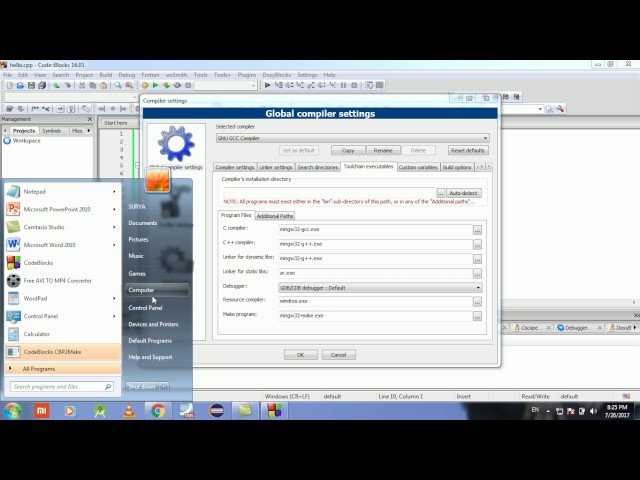Click the VLC cone icon on taskbar
This screenshot has height=480, width=640.
129,411
